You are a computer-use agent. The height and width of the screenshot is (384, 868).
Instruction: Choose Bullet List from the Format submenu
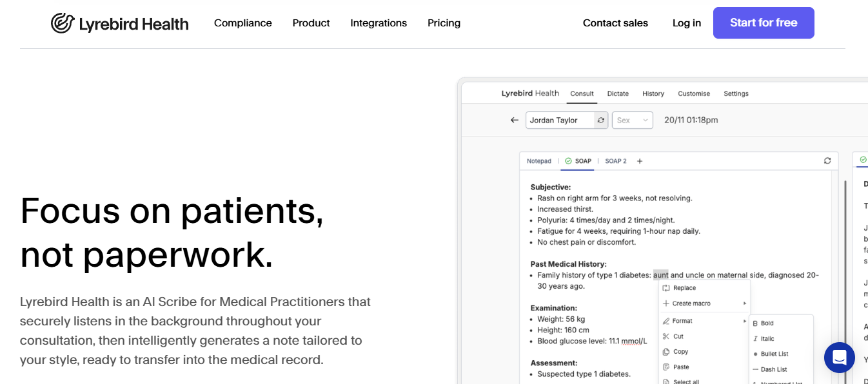pyautogui.click(x=774, y=354)
